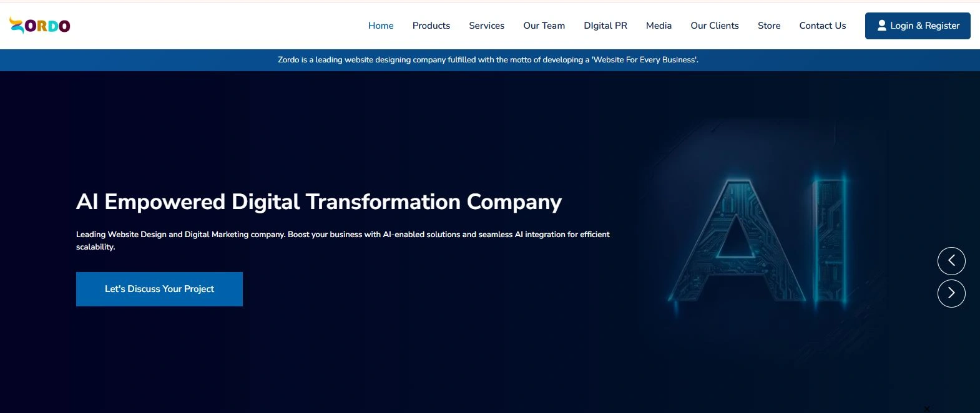Advance to the next slide using the right arrow
The image size is (980, 413).
point(951,293)
